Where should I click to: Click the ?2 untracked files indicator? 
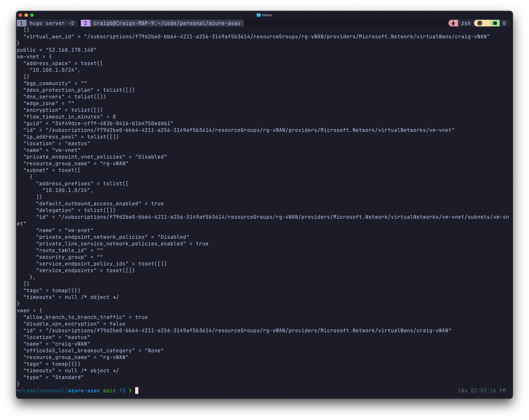click(122, 391)
